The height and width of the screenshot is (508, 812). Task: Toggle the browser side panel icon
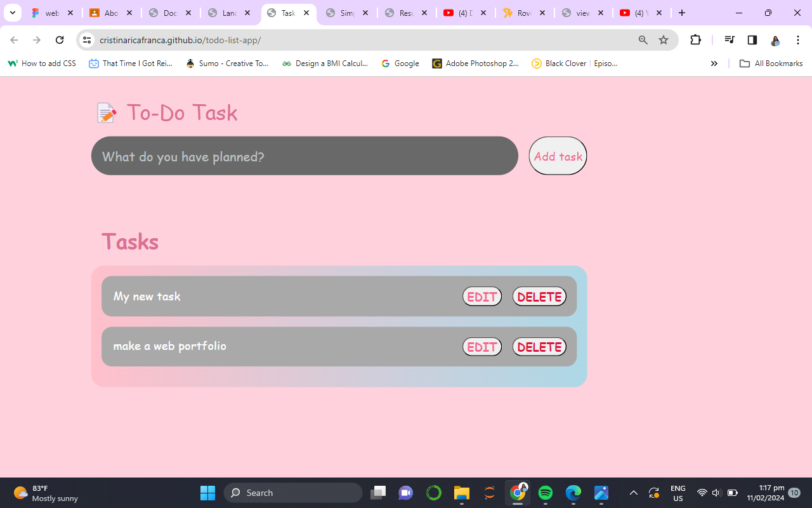pyautogui.click(x=752, y=40)
